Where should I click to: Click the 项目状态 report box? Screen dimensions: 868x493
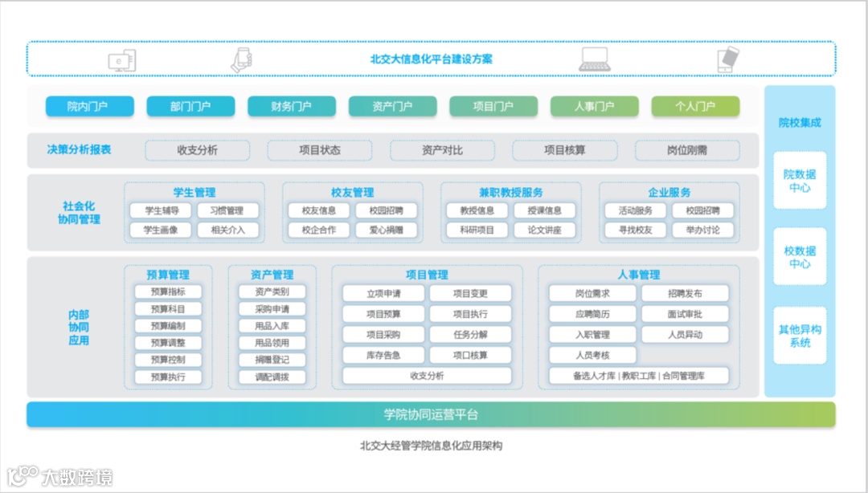point(320,150)
